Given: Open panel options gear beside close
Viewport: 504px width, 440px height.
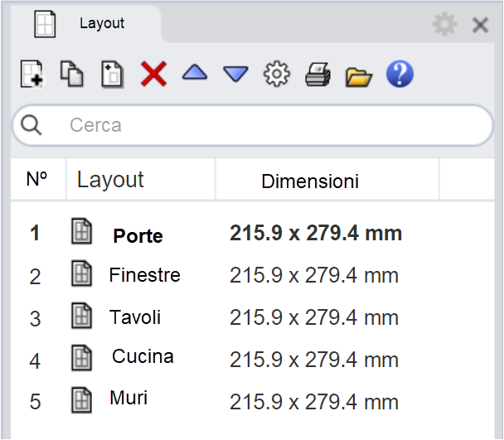Looking at the screenshot, I should 444,24.
